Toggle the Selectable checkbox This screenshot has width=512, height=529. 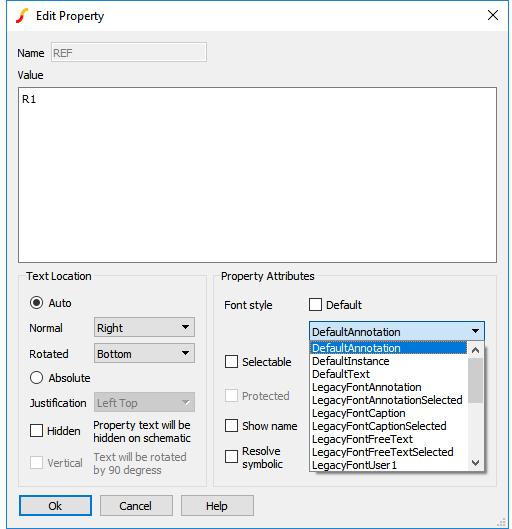[231, 362]
